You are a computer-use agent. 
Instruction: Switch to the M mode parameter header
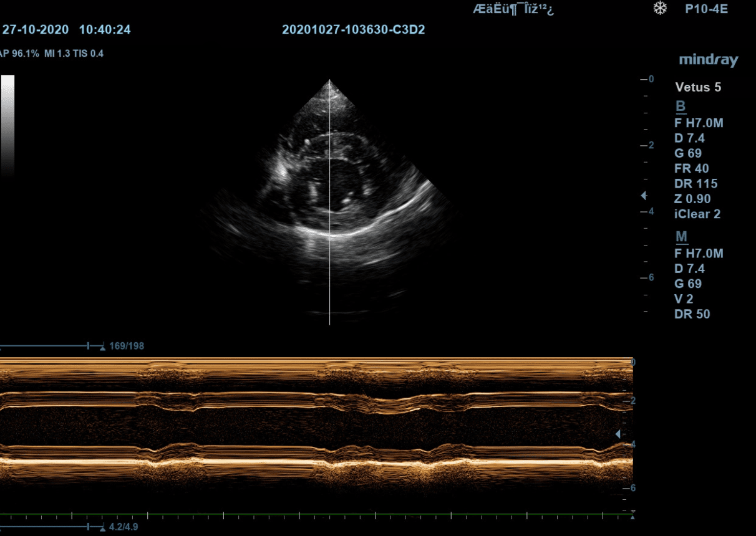click(681, 237)
